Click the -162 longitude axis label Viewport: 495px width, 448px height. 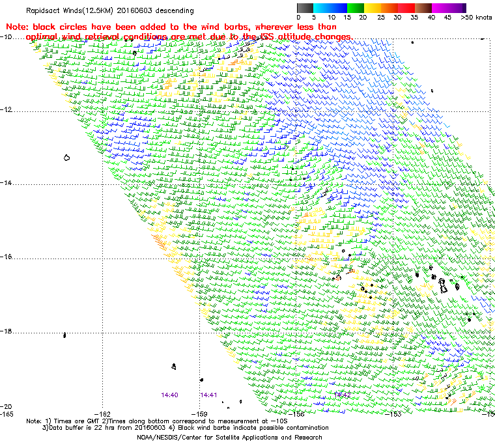102,414
